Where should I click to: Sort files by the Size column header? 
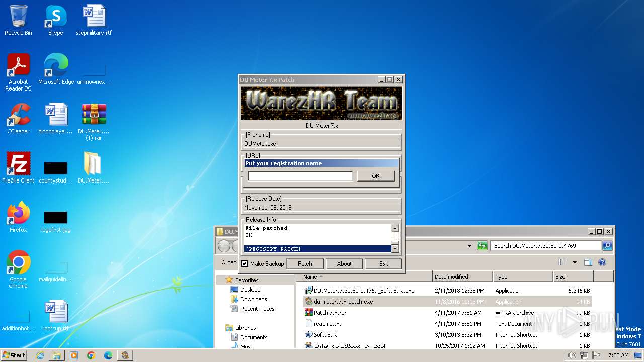point(573,277)
